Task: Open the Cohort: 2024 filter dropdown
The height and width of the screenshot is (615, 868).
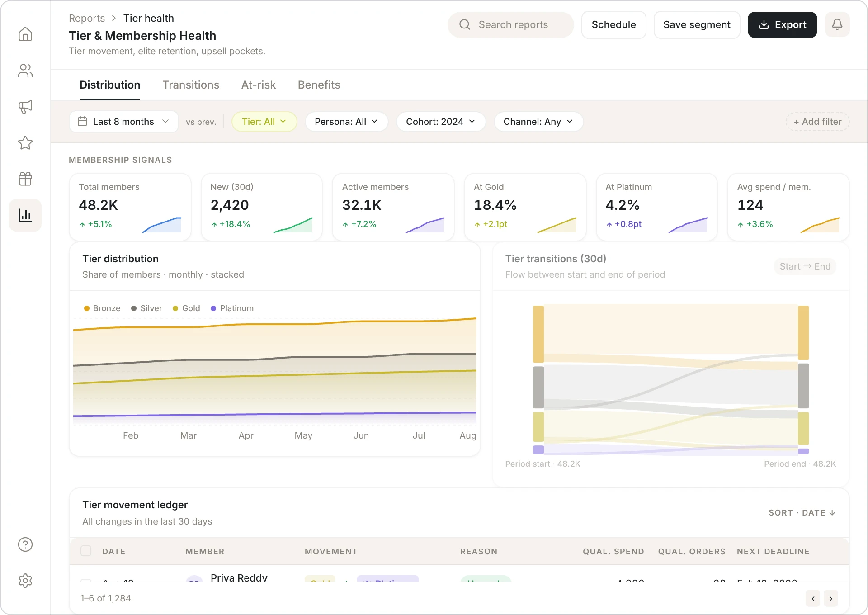Action: tap(441, 122)
